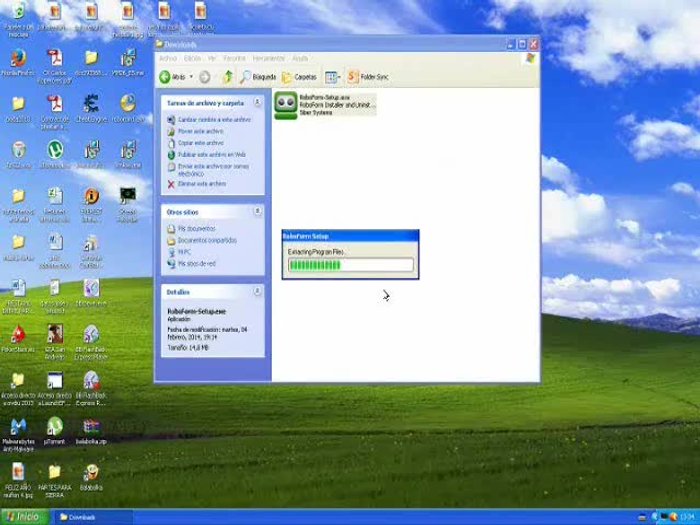Click the system tray clock
Screen dimensions: 700x525
688,517
